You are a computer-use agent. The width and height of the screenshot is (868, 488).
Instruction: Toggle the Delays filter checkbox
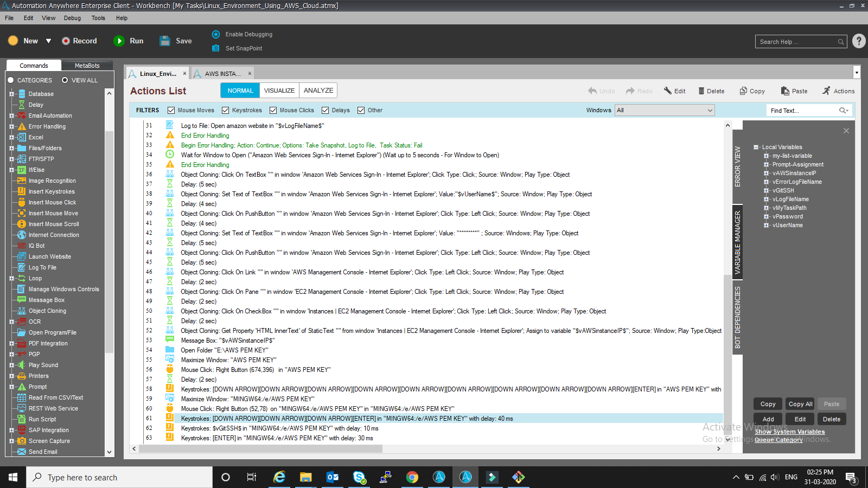(325, 110)
